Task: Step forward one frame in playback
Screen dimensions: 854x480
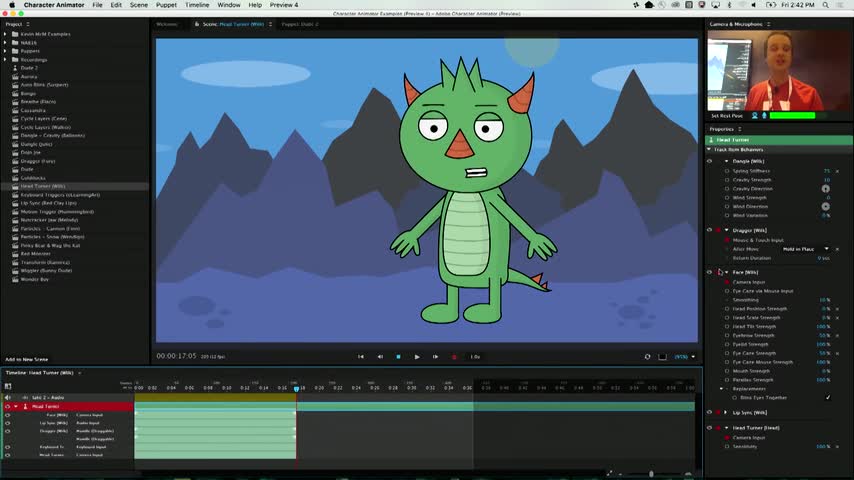Action: tap(435, 357)
